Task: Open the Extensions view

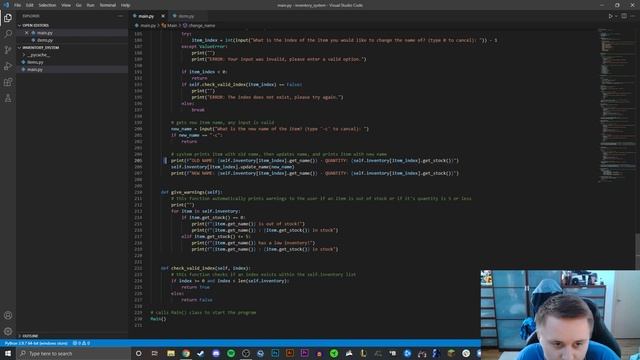Action: 8,82
